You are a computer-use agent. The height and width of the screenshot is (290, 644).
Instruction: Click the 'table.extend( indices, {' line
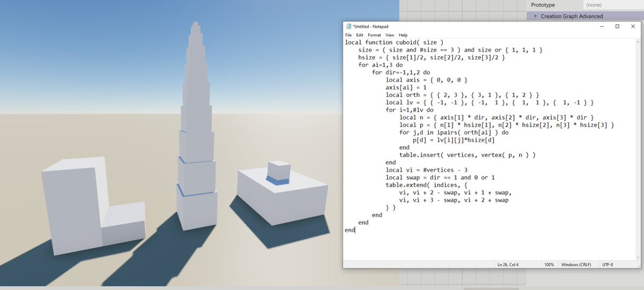point(427,185)
